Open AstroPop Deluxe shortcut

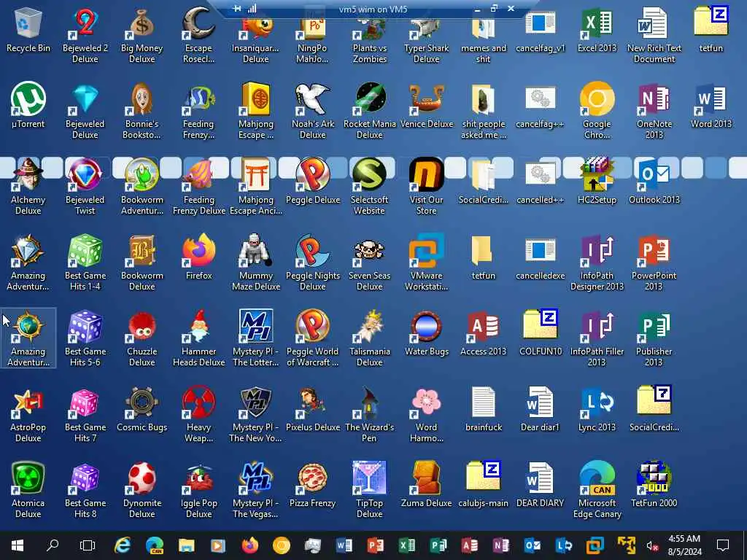tap(28, 414)
